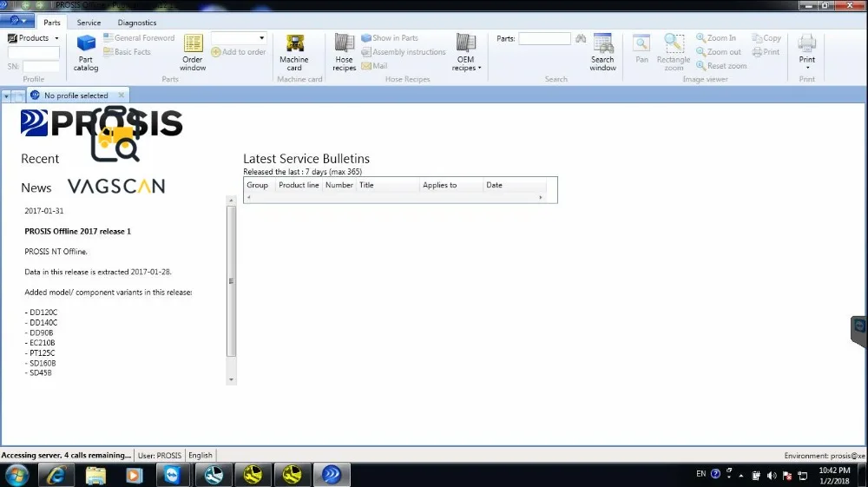
Task: Switch to the Service tab
Action: tap(89, 23)
